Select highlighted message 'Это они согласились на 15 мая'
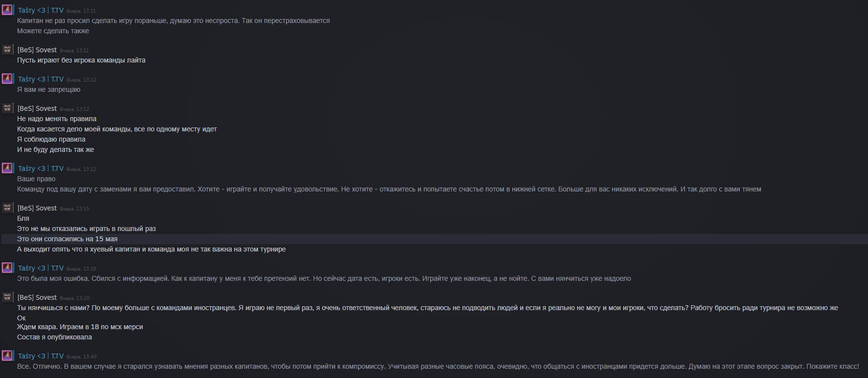Image resolution: width=868 pixels, height=378 pixels. coord(67,239)
